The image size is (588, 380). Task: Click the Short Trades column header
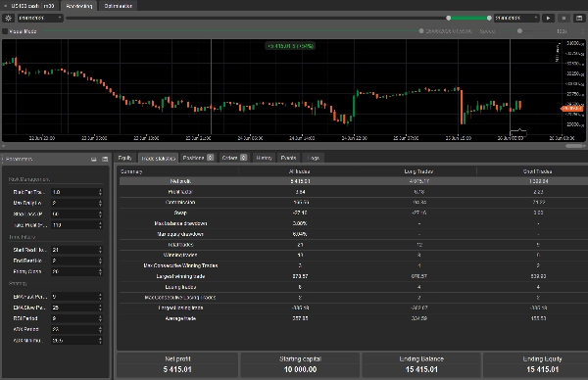point(537,171)
